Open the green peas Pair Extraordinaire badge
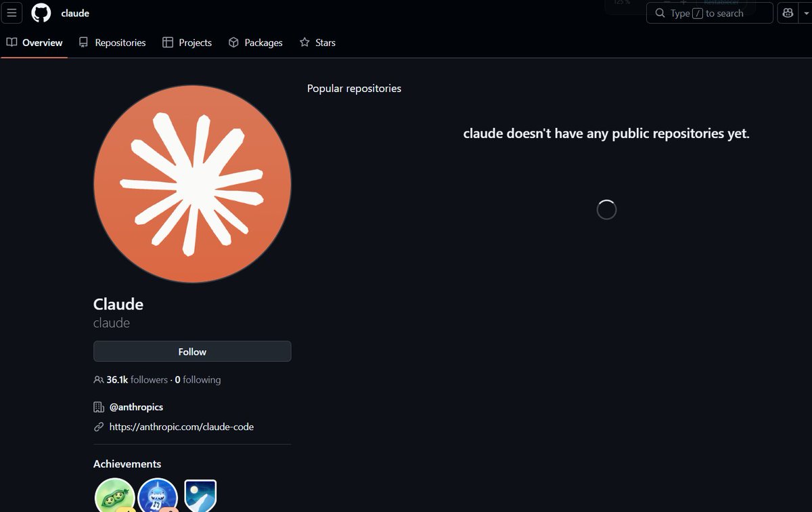Image resolution: width=812 pixels, height=512 pixels. point(115,496)
